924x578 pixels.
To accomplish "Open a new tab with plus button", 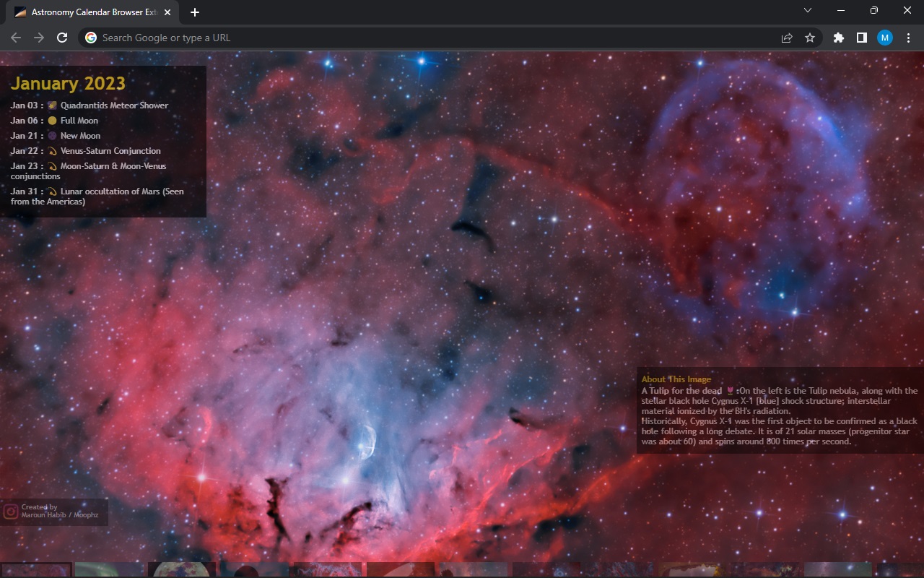I will coord(195,12).
